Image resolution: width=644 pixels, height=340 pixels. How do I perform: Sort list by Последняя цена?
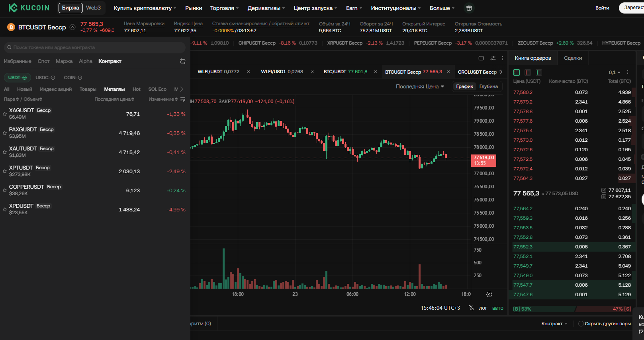(114, 99)
